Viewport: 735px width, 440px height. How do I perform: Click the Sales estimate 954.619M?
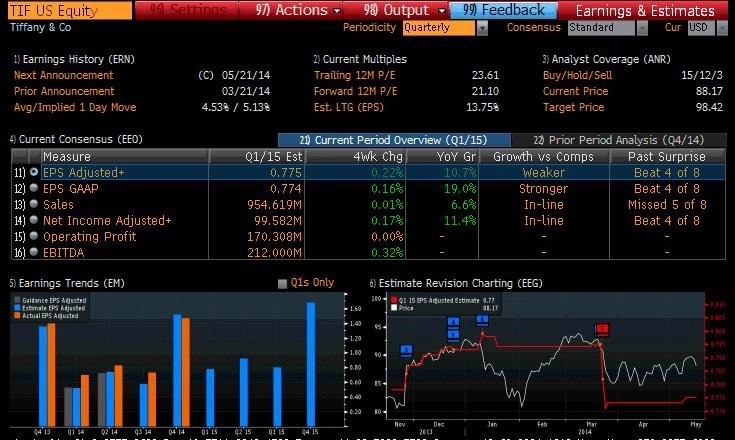[275, 205]
